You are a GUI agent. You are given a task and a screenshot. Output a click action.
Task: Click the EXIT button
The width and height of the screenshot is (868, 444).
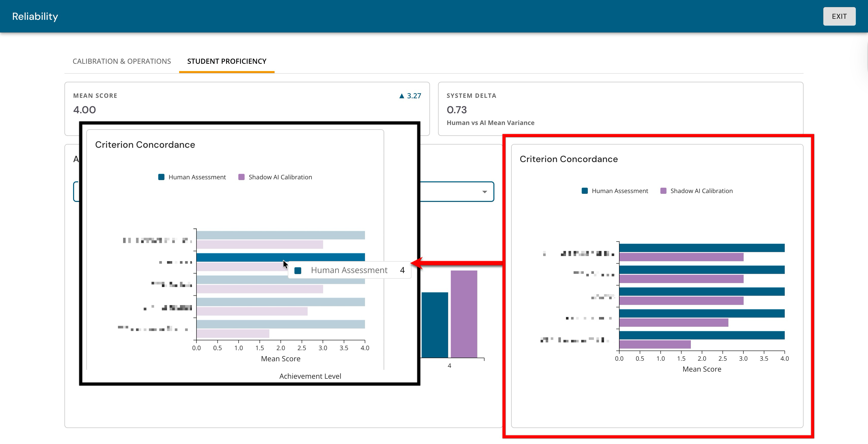click(x=839, y=16)
